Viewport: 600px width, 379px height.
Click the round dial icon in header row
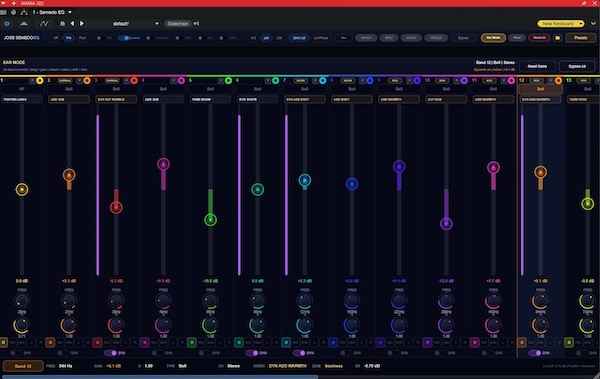pyautogui.click(x=13, y=12)
